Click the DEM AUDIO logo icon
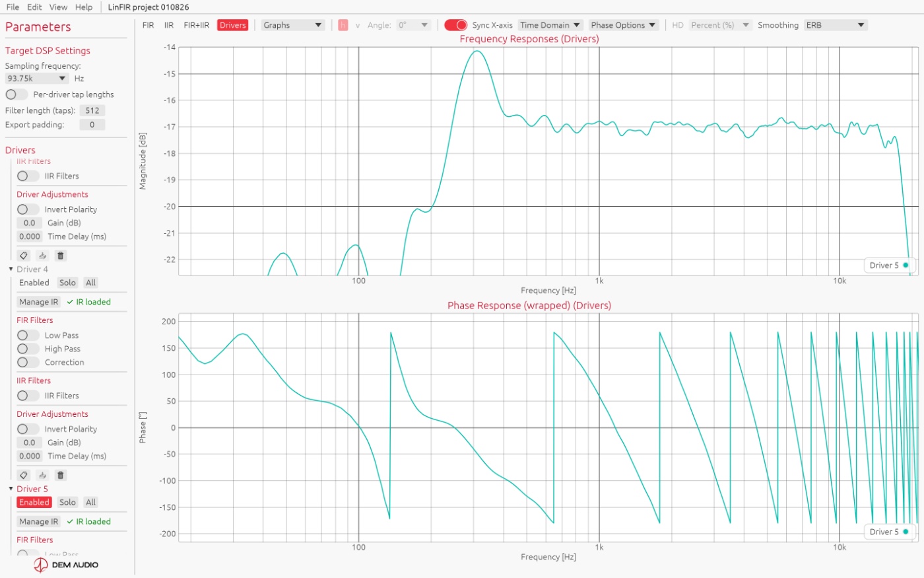Viewport: 924px width, 578px height. 41,565
